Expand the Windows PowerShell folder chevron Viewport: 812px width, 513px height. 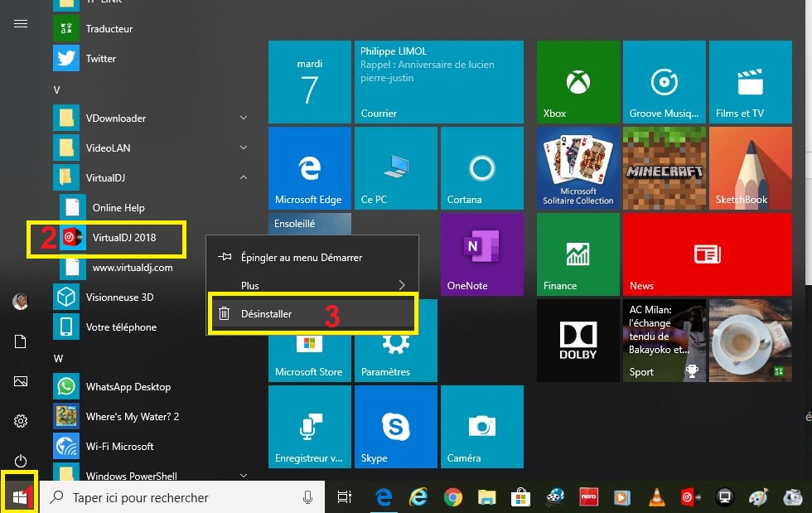244,475
